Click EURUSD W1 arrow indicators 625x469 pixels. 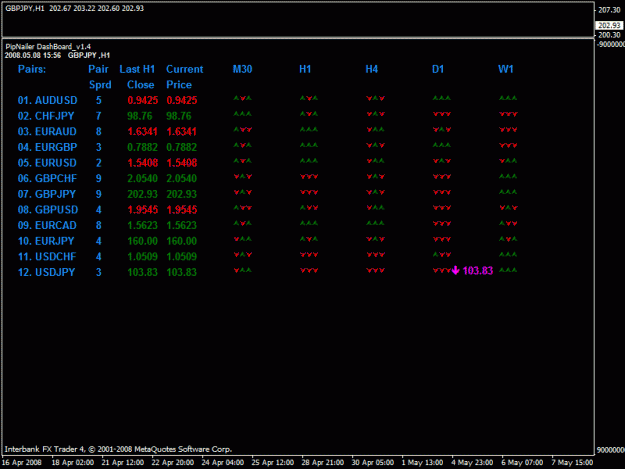click(508, 161)
